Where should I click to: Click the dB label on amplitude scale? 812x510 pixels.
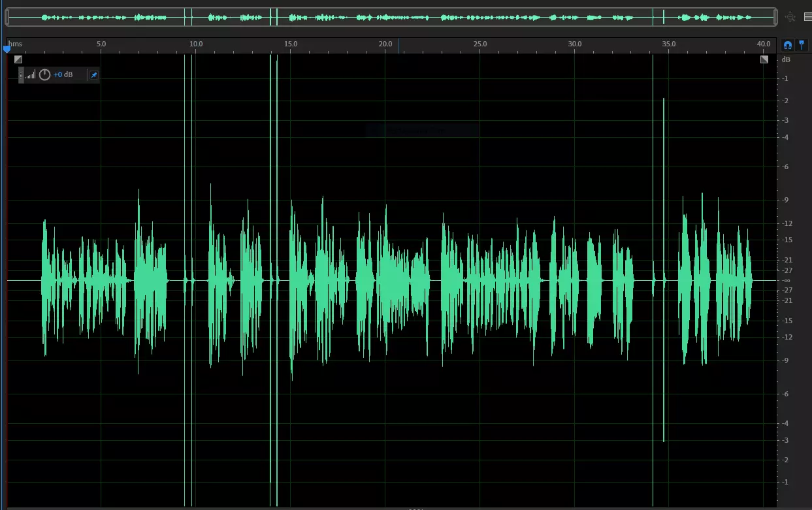point(786,59)
